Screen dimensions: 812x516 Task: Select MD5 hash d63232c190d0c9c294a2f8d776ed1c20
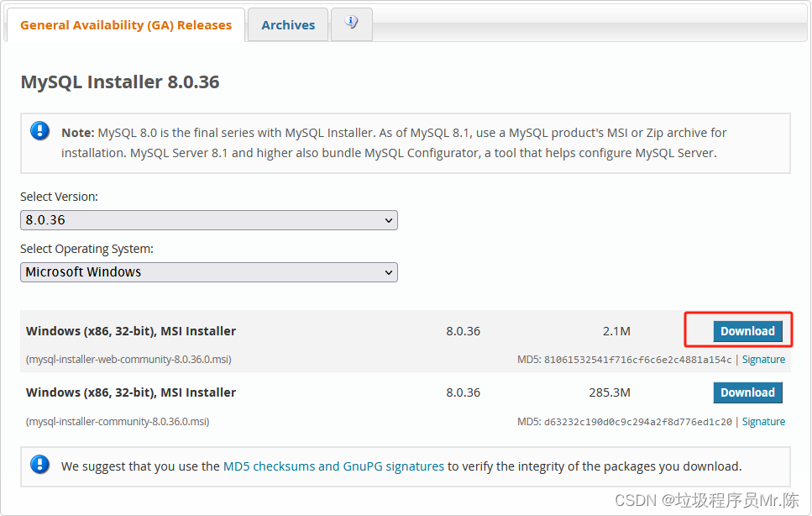pyautogui.click(x=637, y=422)
